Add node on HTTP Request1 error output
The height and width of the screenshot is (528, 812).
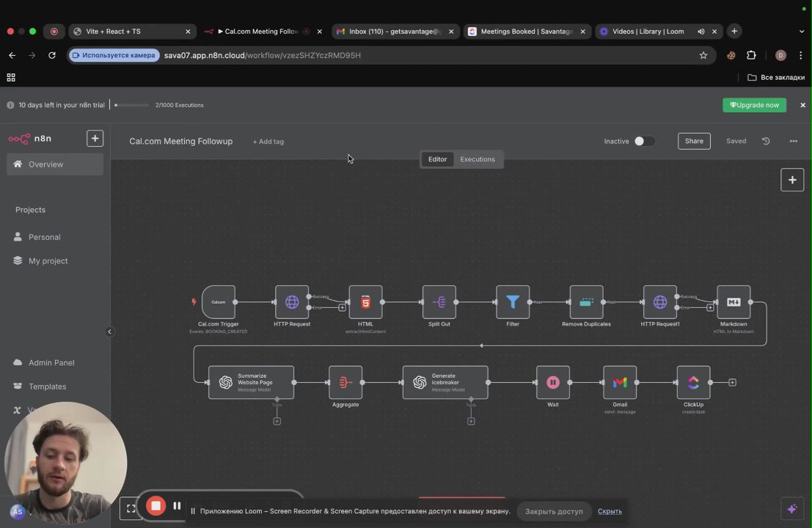point(710,307)
